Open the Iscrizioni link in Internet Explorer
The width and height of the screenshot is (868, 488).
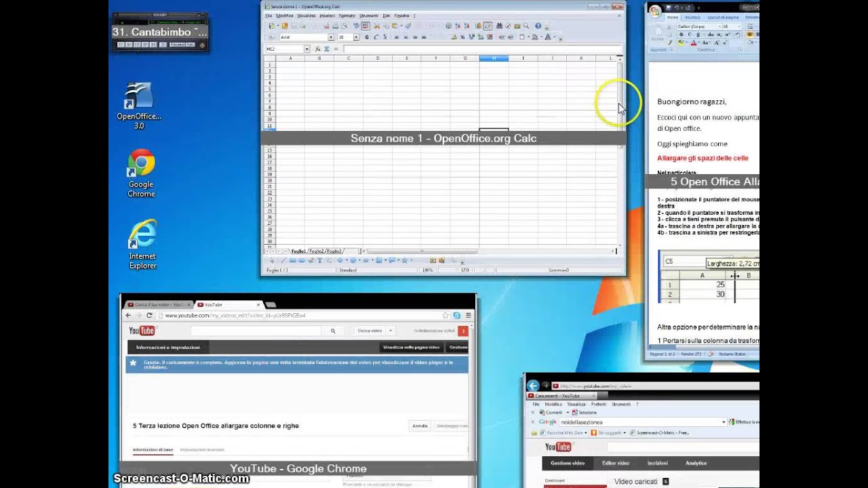(658, 463)
